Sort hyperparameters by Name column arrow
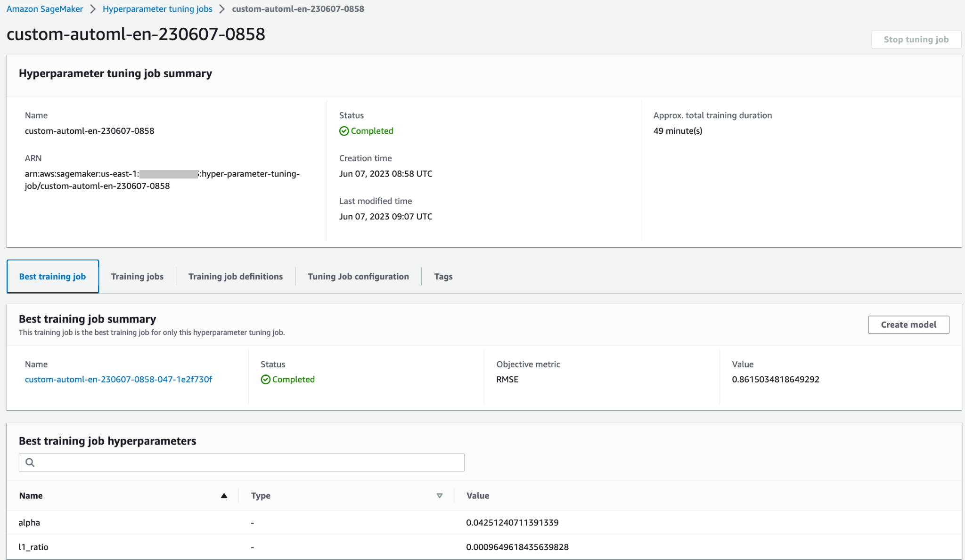The image size is (965, 560). click(224, 495)
